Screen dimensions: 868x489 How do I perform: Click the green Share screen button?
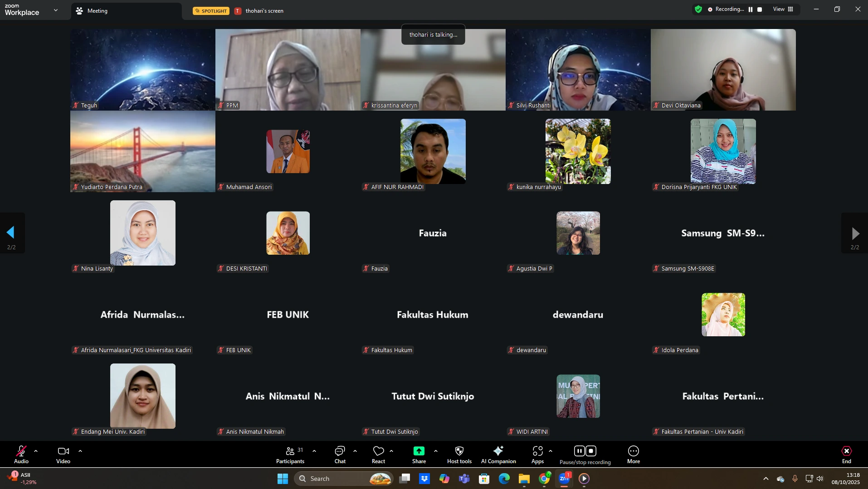click(x=419, y=455)
